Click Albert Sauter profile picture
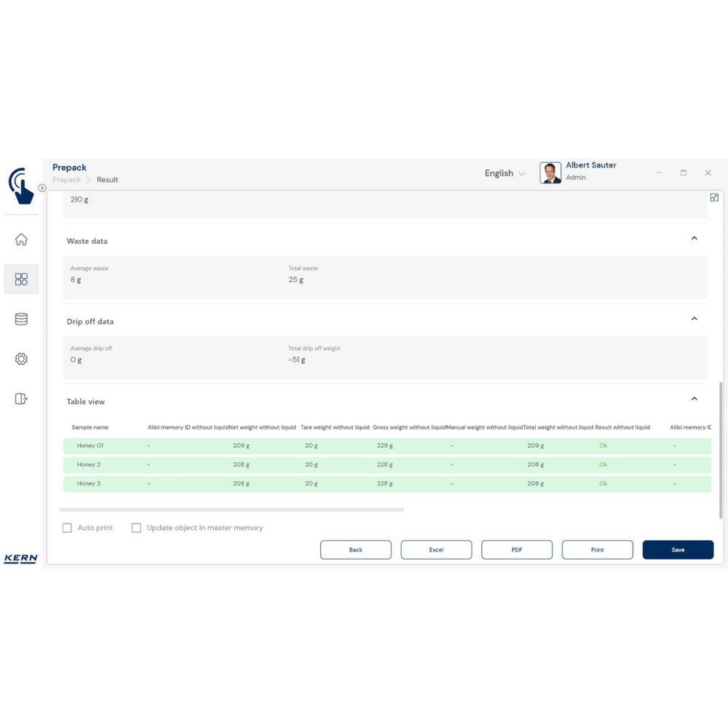The height and width of the screenshot is (728, 728). [x=550, y=173]
